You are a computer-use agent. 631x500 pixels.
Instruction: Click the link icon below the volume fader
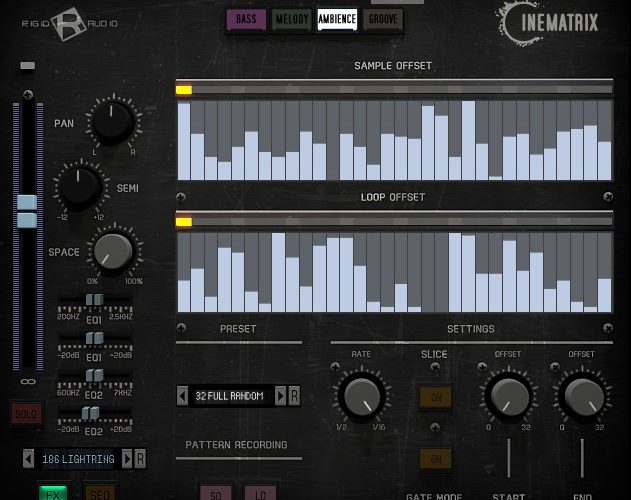coord(28,381)
